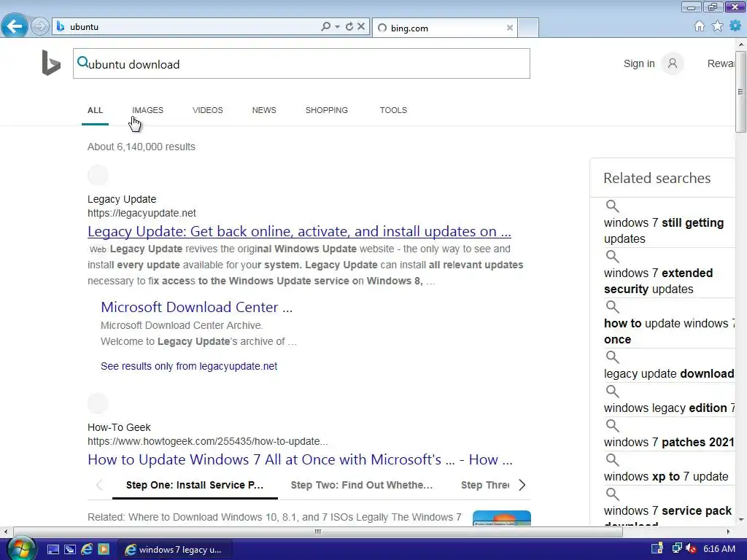
Task: Close the bing.com tab
Action: coord(510,28)
